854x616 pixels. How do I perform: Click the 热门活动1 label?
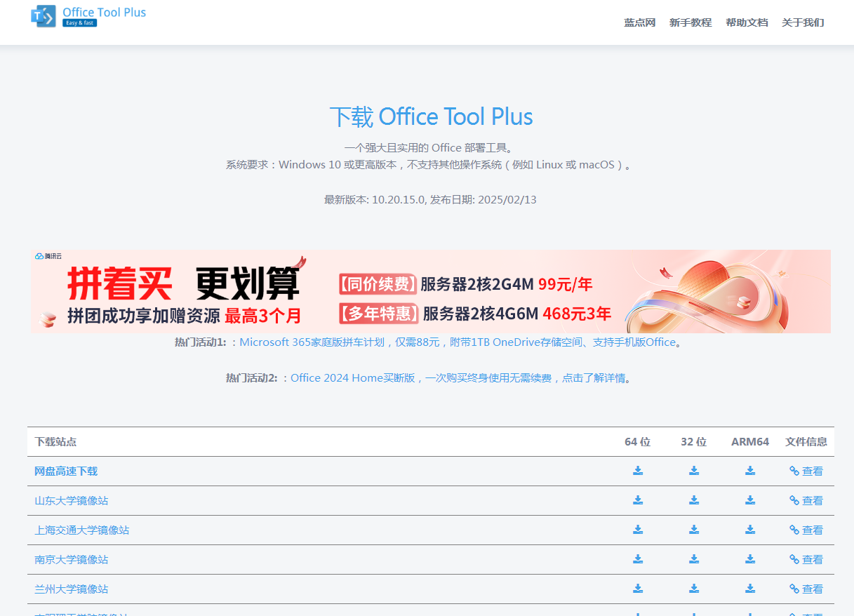click(x=201, y=342)
